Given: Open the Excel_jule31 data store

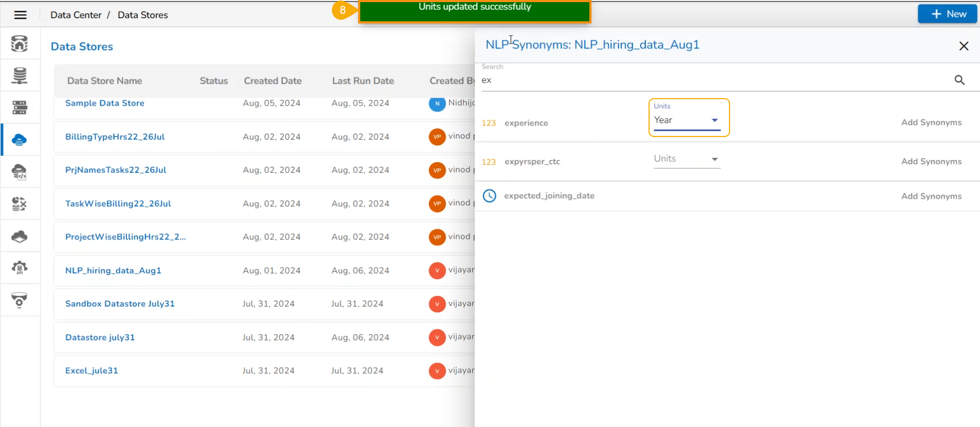Looking at the screenshot, I should click(91, 371).
